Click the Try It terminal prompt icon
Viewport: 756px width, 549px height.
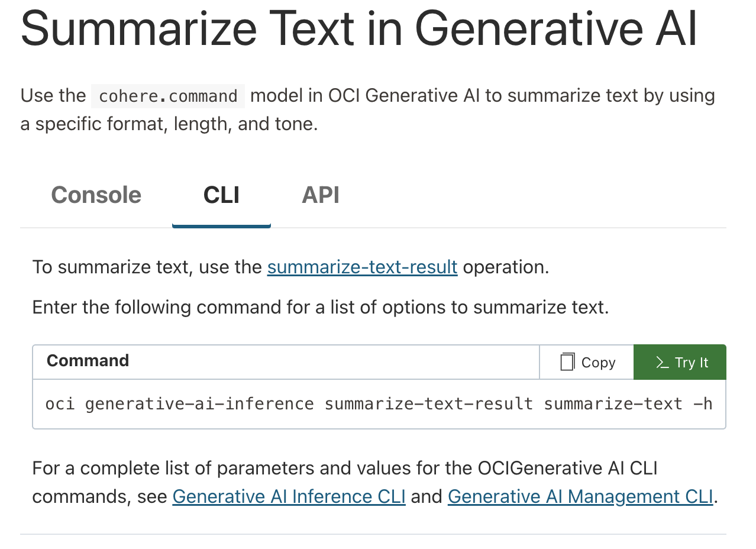[663, 363]
